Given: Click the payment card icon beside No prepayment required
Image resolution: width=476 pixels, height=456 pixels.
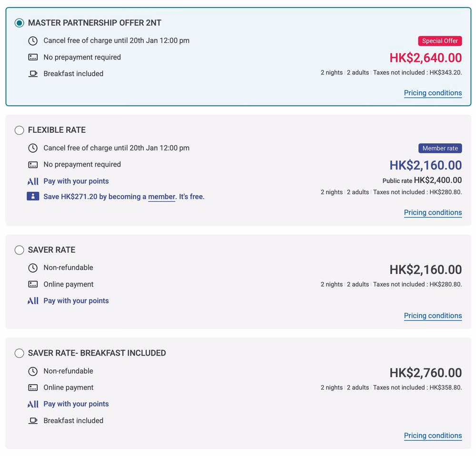Looking at the screenshot, I should pos(33,57).
